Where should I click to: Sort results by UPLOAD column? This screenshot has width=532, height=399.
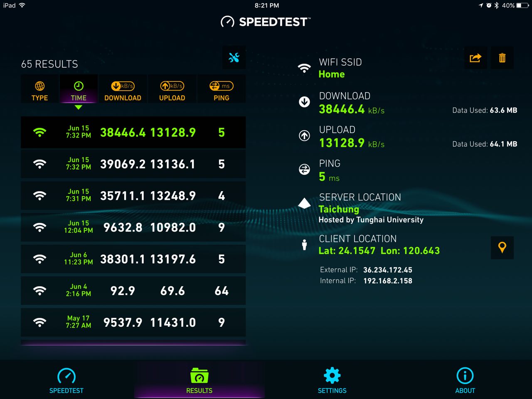pyautogui.click(x=172, y=91)
